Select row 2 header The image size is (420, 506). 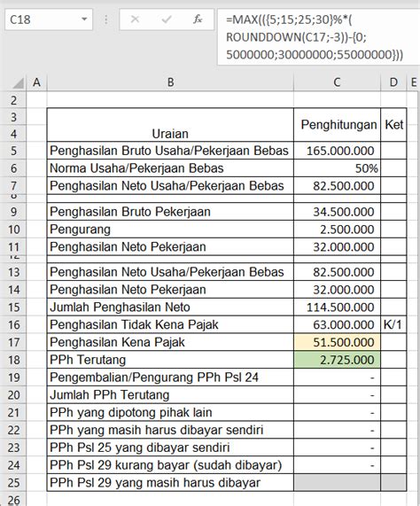(x=13, y=100)
